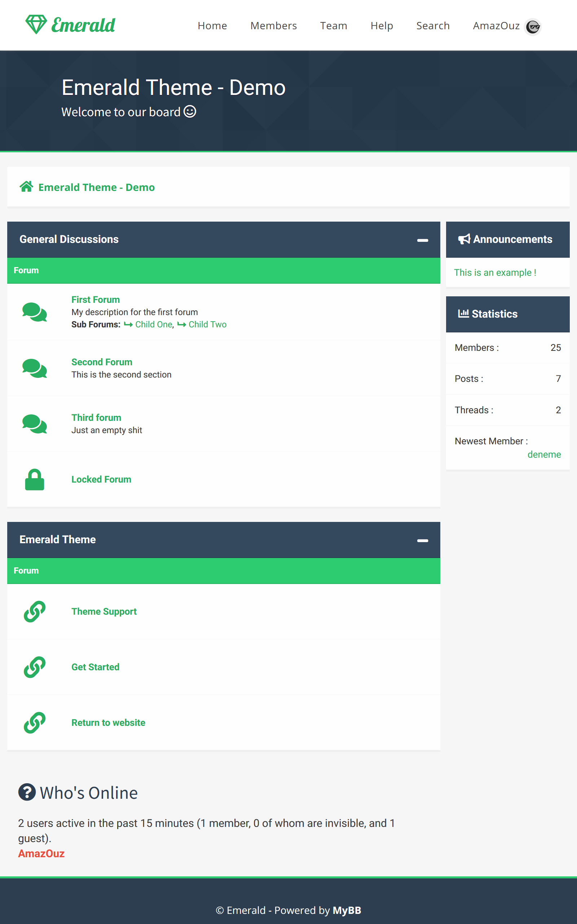Screen dimensions: 577x924
Task: Select Help in the navigation bar
Action: click(381, 26)
